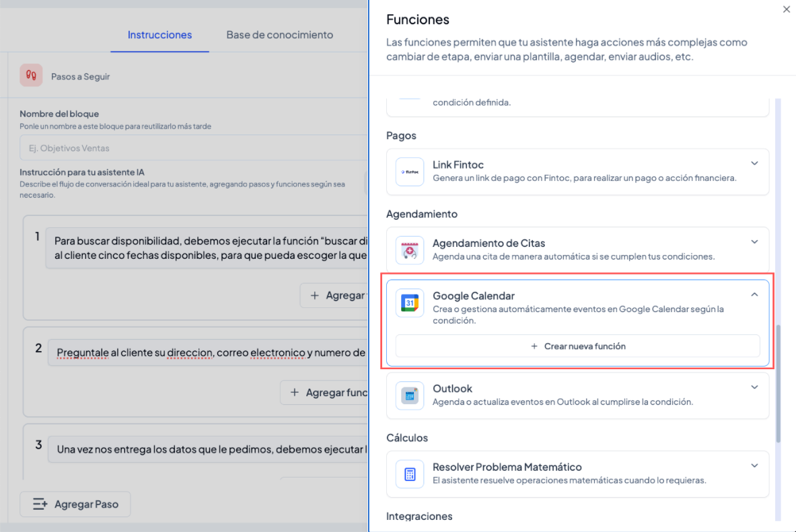Viewport: 796px width, 532px height.
Task: Expand the Outlook function
Action: (x=754, y=387)
